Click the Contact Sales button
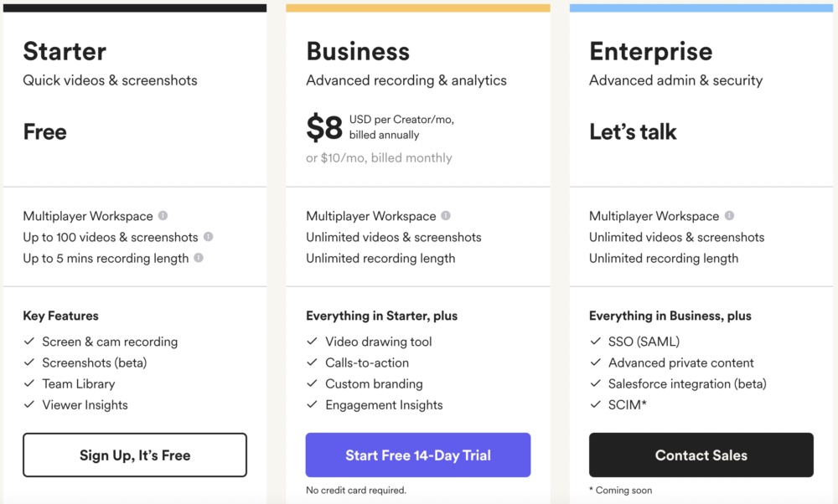The height and width of the screenshot is (504, 838). [701, 455]
